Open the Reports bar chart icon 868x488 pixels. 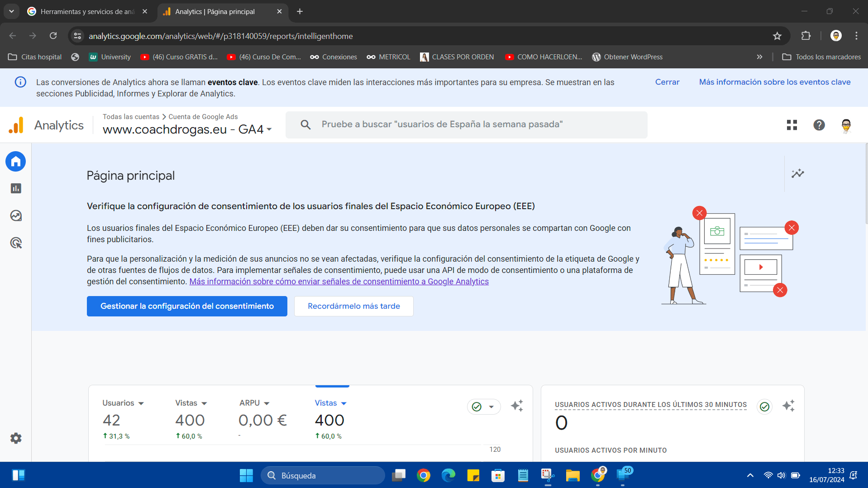pos(16,188)
